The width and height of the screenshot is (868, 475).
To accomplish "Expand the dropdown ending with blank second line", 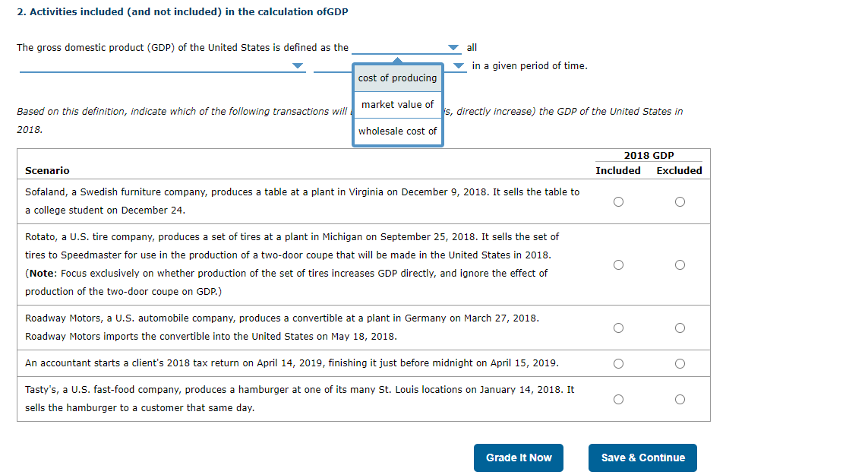I will (x=296, y=66).
